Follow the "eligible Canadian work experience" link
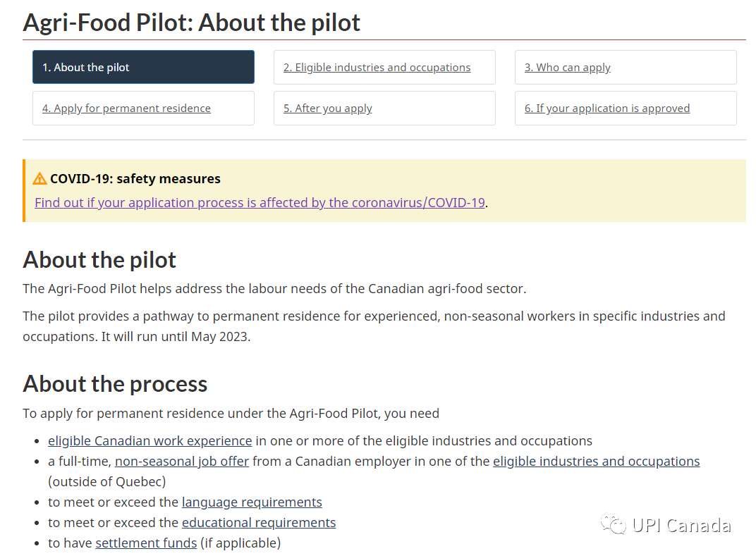The height and width of the screenshot is (556, 756). tap(150, 441)
